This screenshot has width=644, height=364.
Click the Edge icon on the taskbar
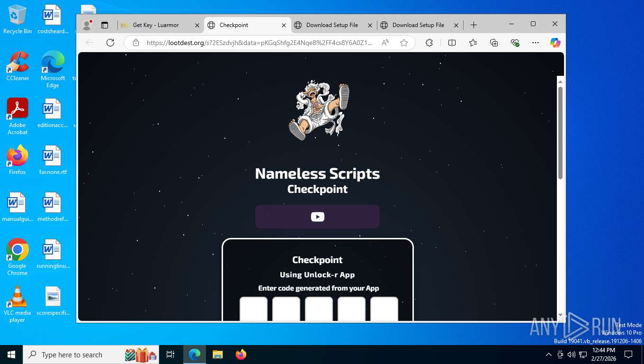pos(195,355)
